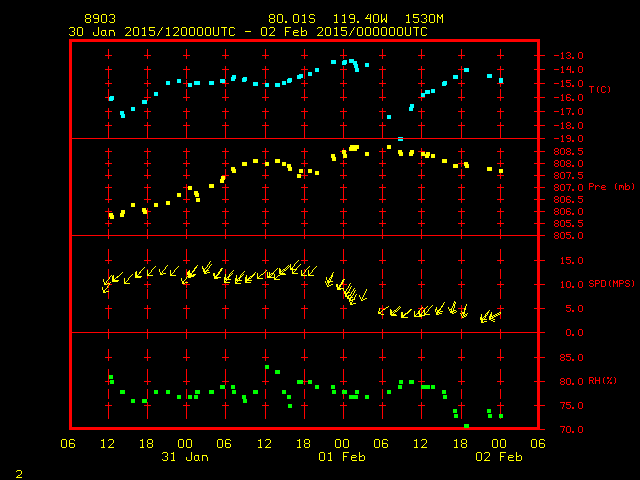Choose the "75.0" humidity tick value
This screenshot has width=640, height=480.
click(571, 406)
